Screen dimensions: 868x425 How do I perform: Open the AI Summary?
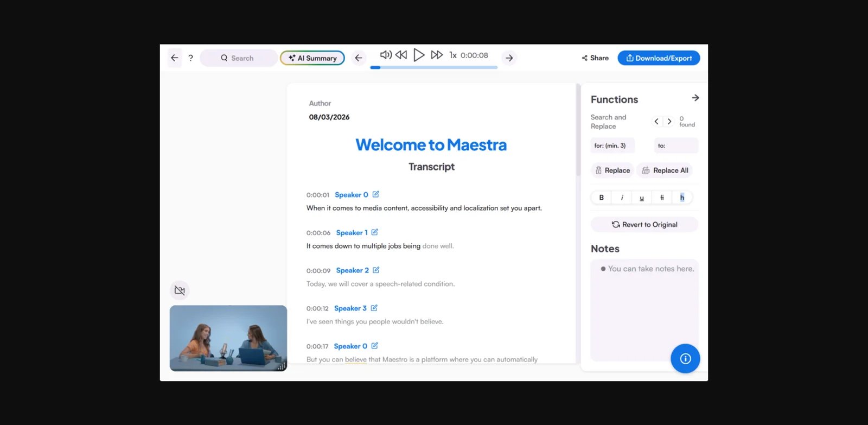tap(312, 58)
